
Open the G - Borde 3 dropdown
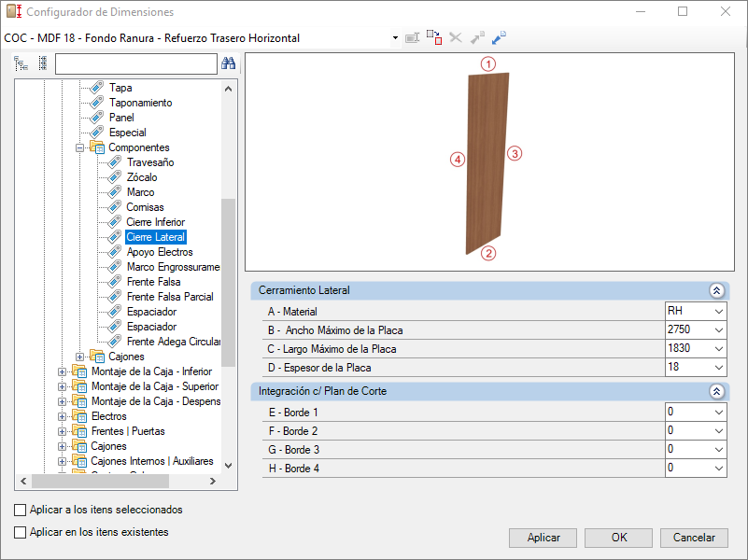pyautogui.click(x=719, y=450)
